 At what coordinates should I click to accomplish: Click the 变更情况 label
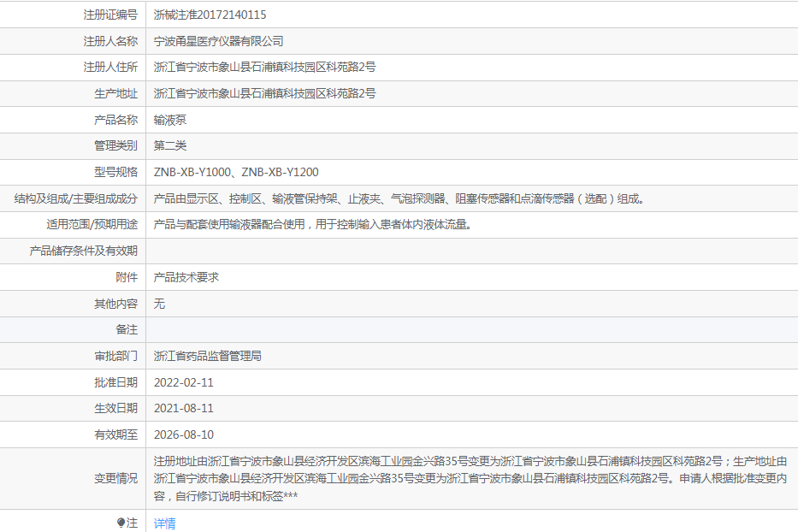pos(116,479)
